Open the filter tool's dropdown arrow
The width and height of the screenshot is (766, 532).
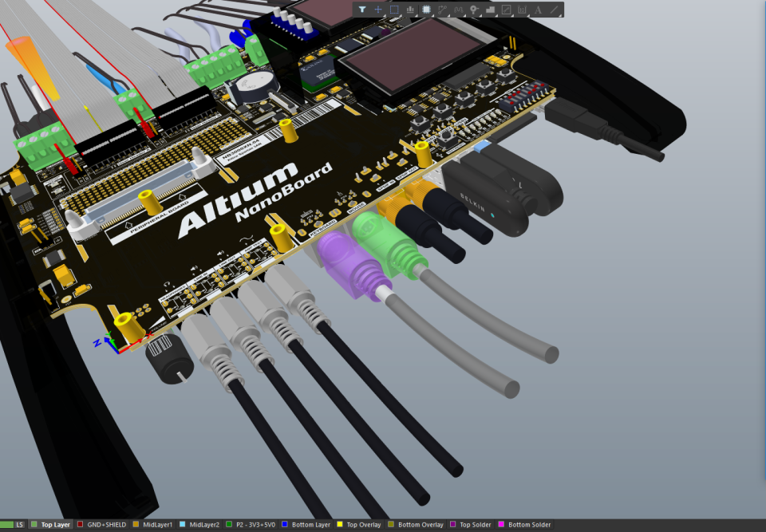(368, 15)
